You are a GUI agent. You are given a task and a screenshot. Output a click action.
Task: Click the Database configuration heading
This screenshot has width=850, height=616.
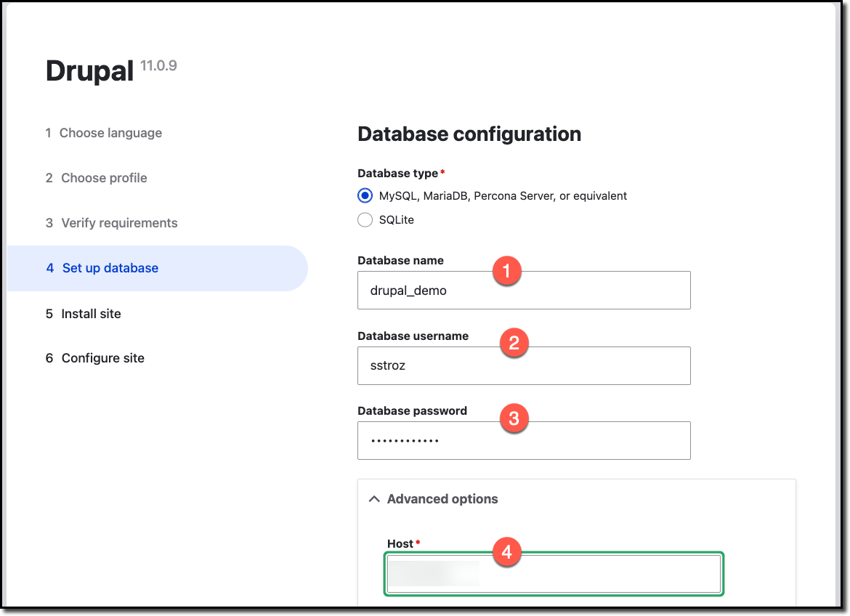(x=469, y=134)
